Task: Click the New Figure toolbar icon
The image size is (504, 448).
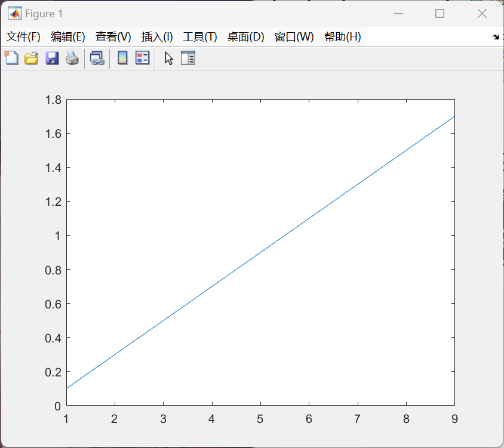Action: point(11,58)
